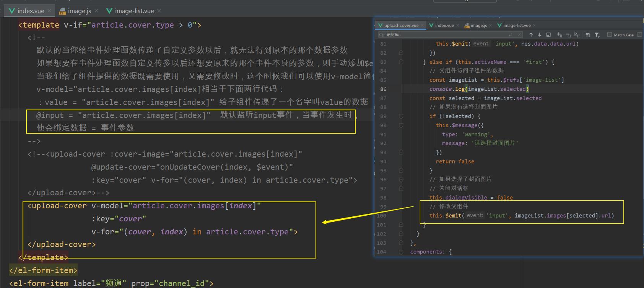The width and height of the screenshot is (644, 288).
Task: Click line number 100 in the gutter
Action: click(x=382, y=216)
